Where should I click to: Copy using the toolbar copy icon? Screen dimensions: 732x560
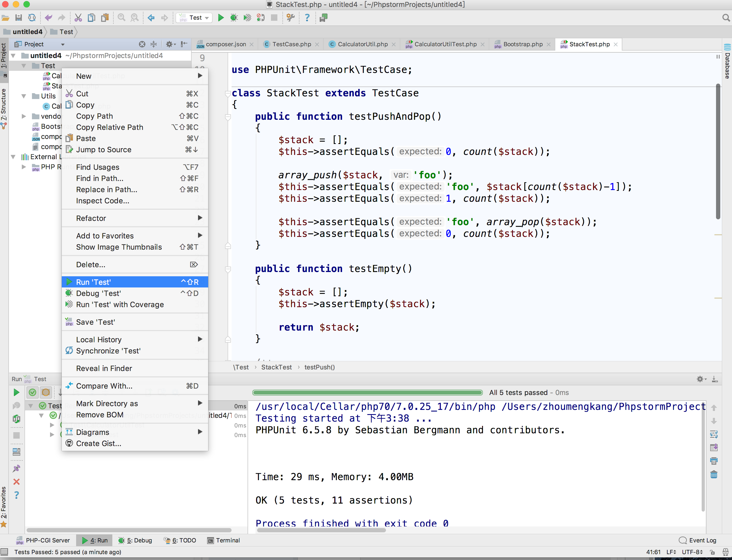91,18
